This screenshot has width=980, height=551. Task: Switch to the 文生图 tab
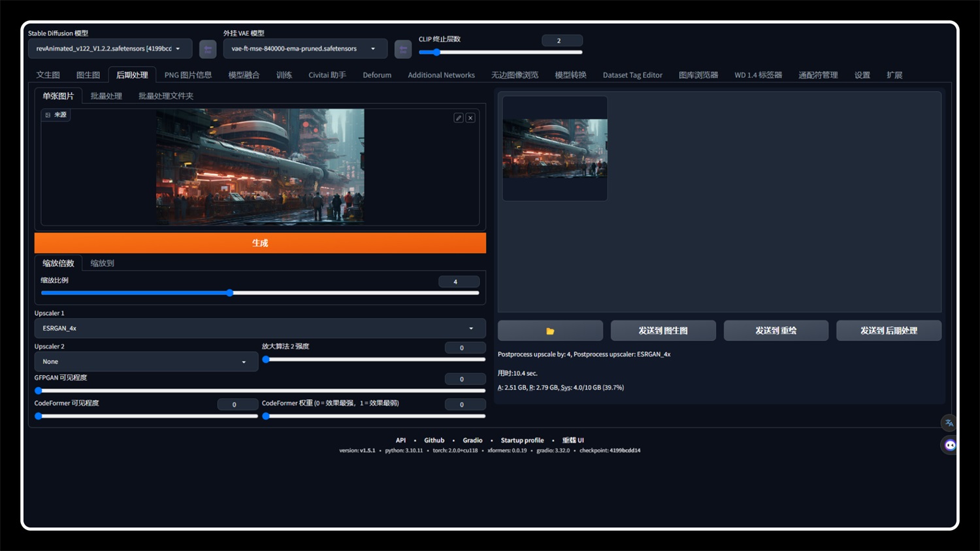coord(48,75)
